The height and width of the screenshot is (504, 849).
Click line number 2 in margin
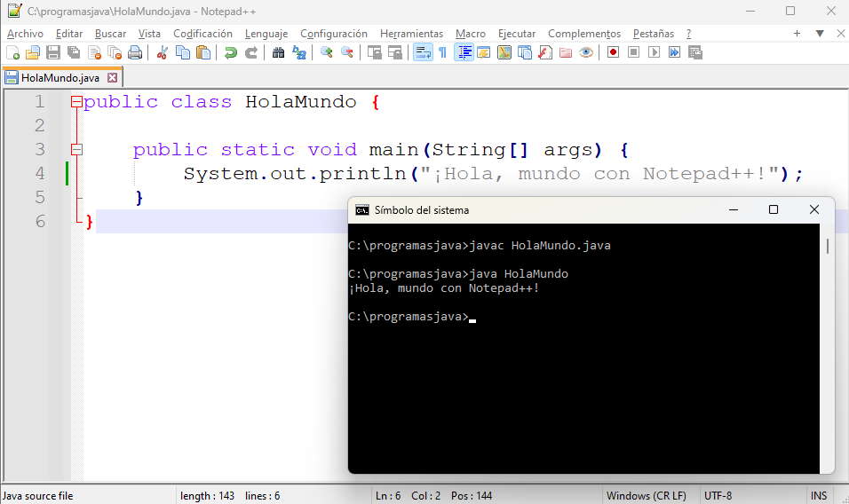(x=40, y=125)
